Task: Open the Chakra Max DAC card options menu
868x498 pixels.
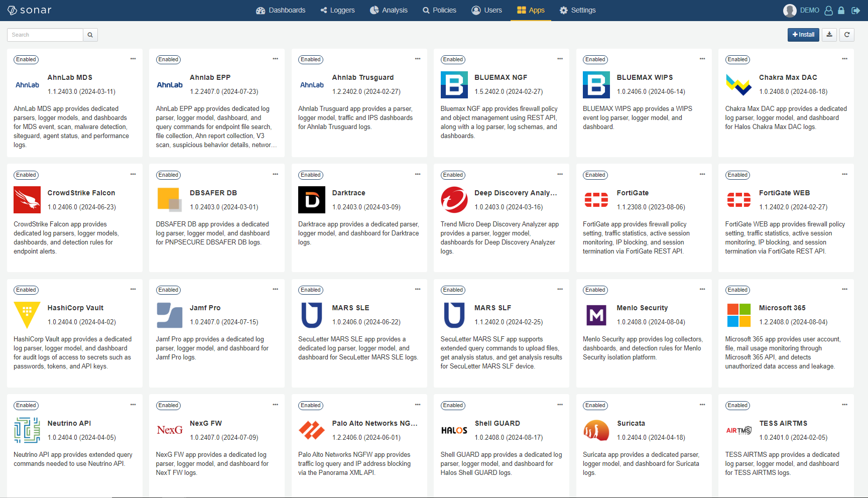Action: click(x=844, y=59)
